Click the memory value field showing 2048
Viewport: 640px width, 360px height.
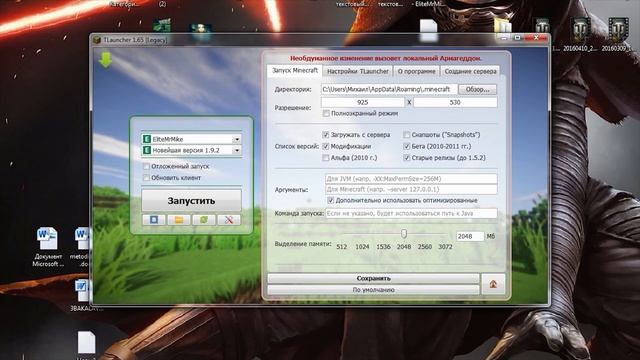coord(470,236)
